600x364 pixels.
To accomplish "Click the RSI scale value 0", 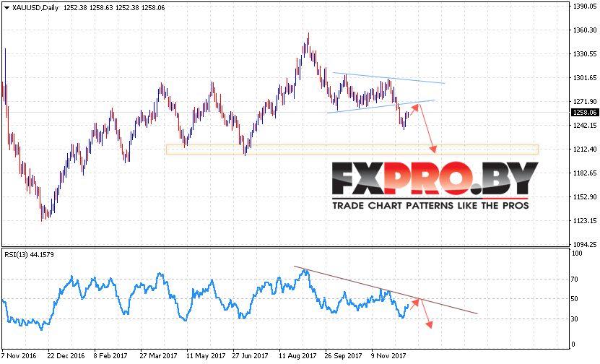I will click(573, 344).
